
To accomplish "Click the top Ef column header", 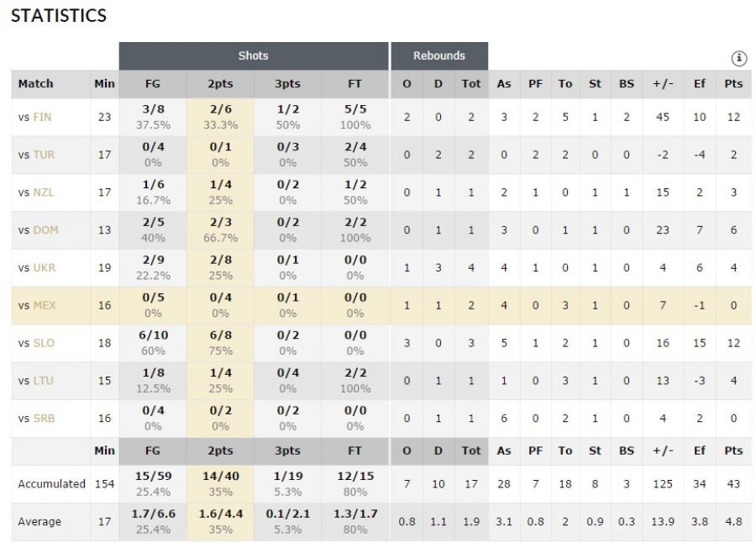I will [699, 84].
